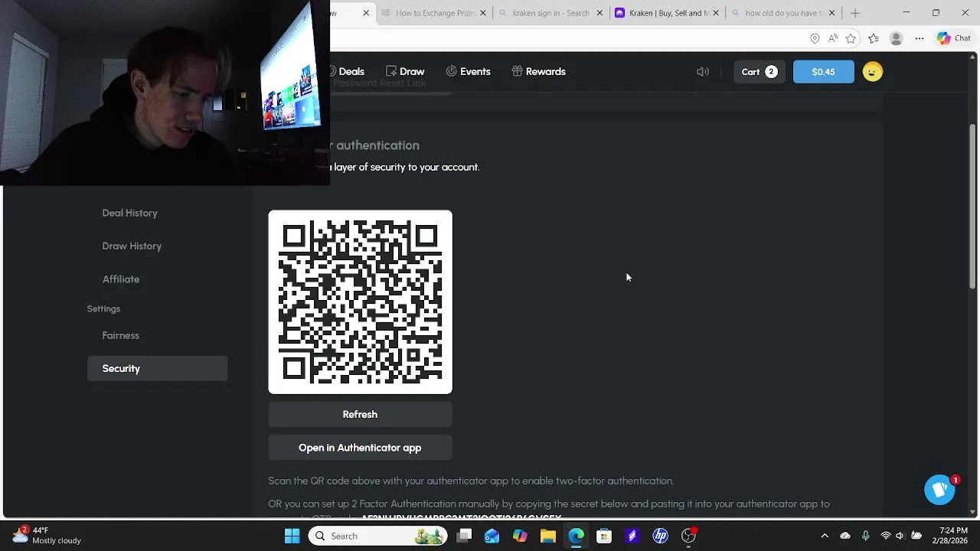Open Microsoft Edge from the taskbar
This screenshot has width=980, height=551.
[x=576, y=536]
